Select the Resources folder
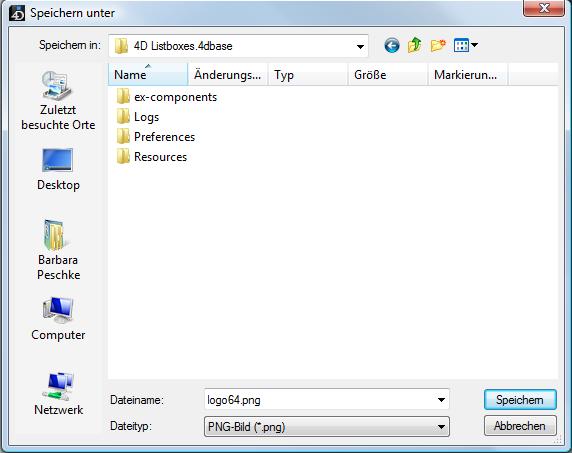The height and width of the screenshot is (453, 572). tap(152, 157)
